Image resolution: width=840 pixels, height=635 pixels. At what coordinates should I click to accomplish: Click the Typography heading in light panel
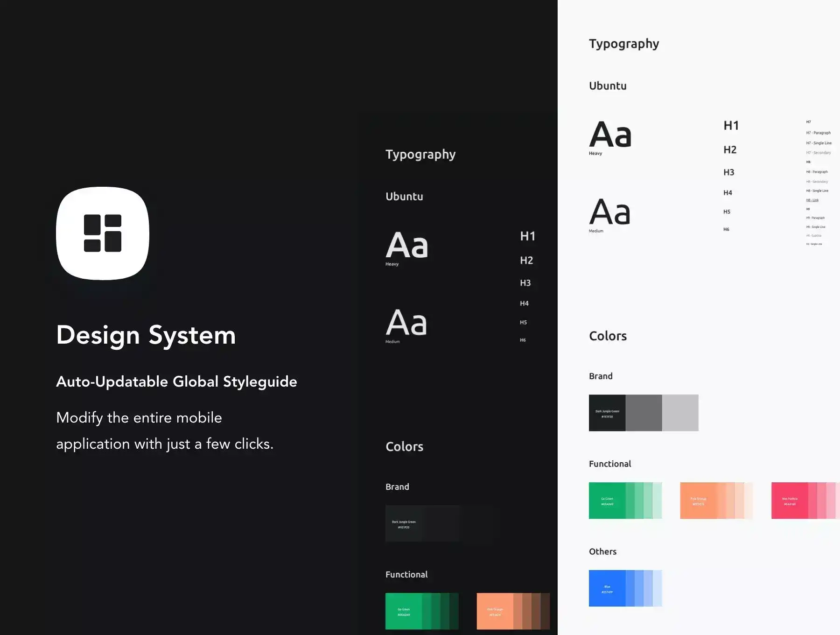624,44
